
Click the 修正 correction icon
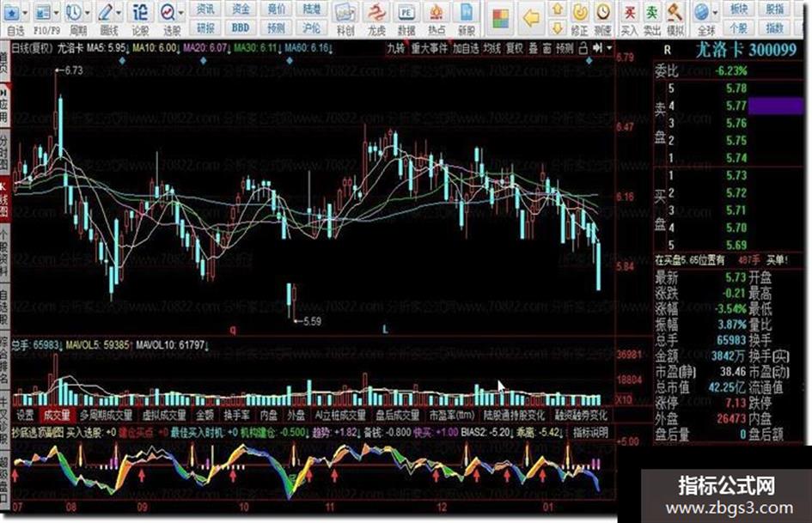(581, 12)
